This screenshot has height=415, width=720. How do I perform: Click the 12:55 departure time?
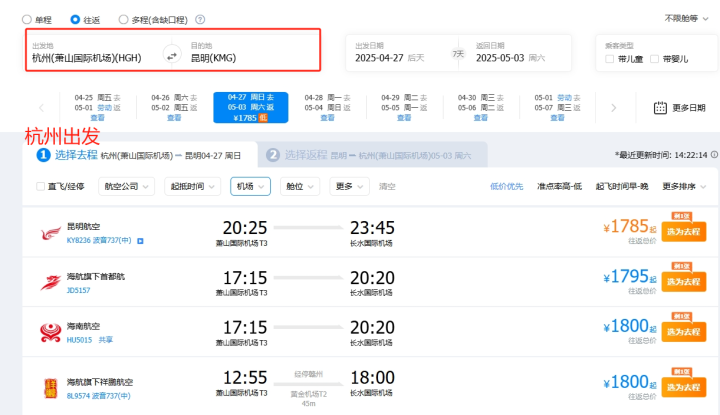[245, 378]
